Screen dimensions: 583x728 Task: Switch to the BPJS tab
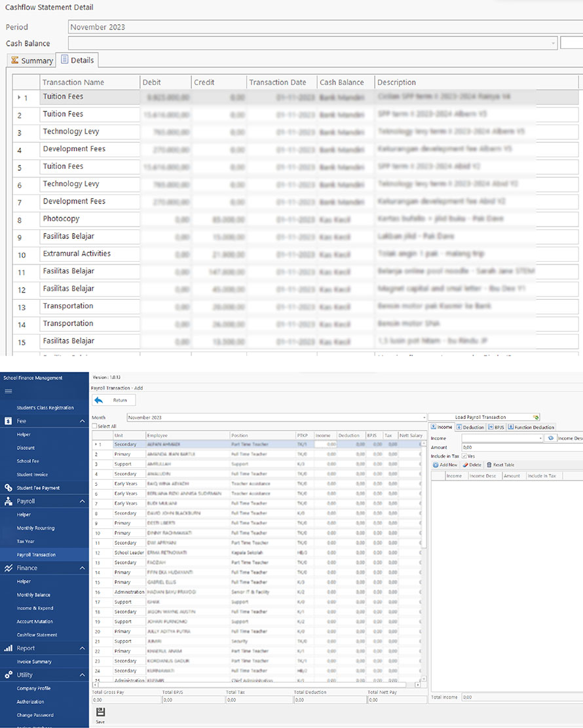[497, 426]
